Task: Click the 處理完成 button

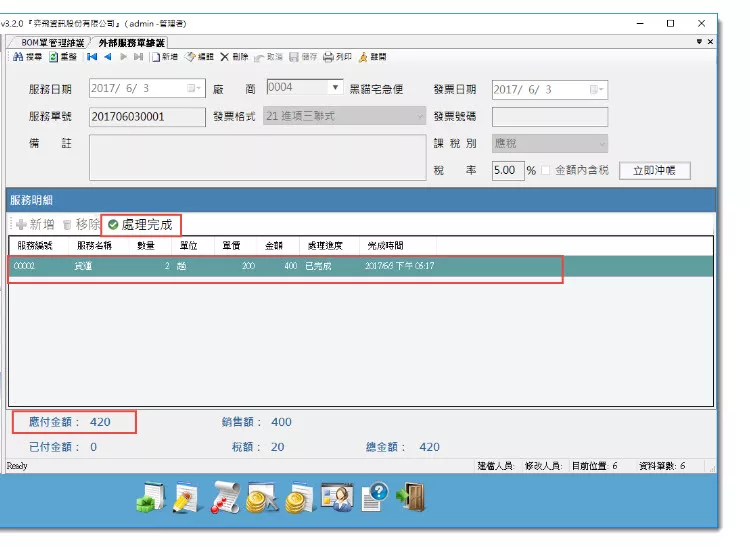Action: (140, 225)
